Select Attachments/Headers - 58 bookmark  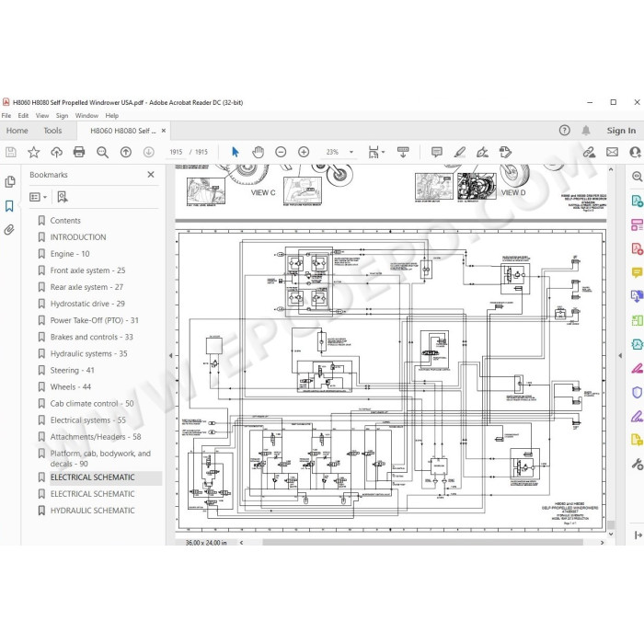coord(96,437)
